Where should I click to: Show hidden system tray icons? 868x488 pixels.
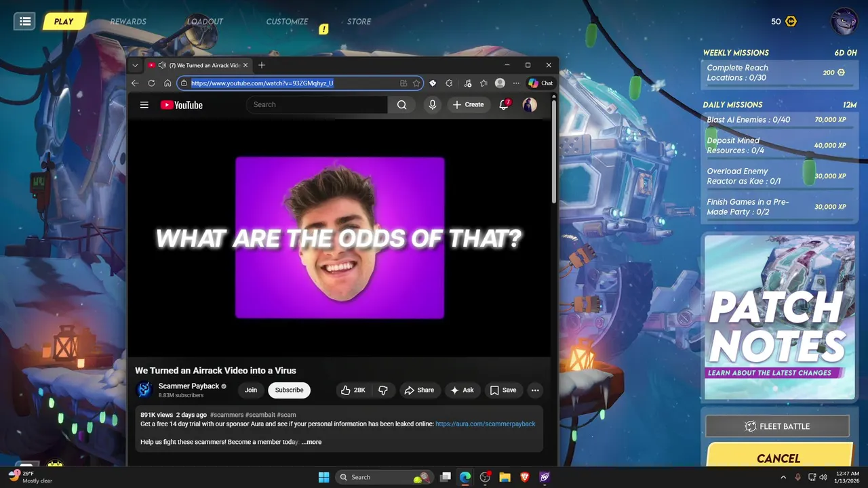(783, 477)
